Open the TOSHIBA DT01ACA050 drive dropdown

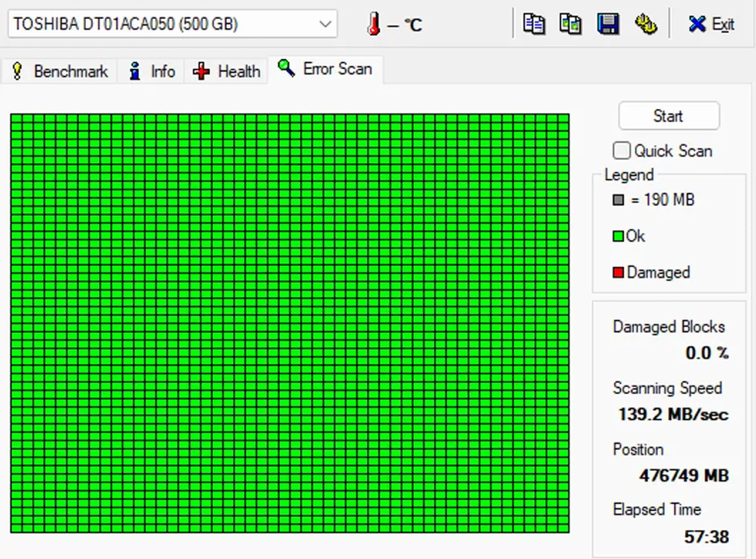tap(173, 24)
